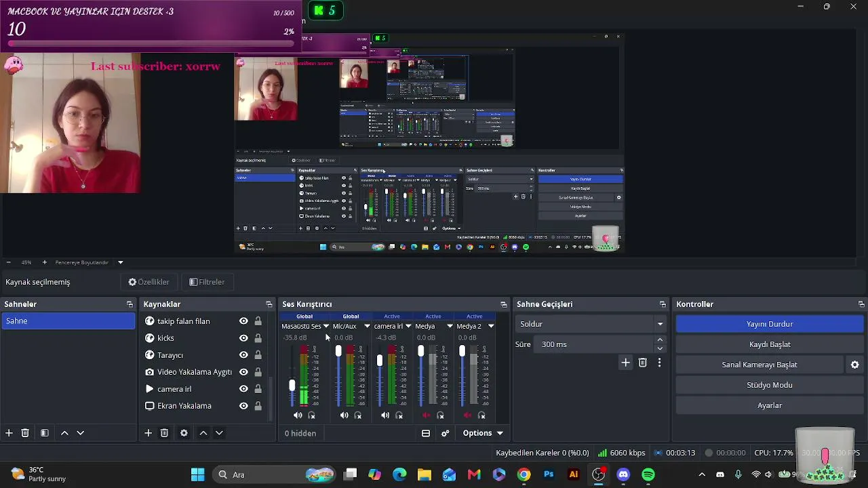Toggle monitoring for the Medya 2 channel
Screen dimensions: 868x488
click(482, 415)
